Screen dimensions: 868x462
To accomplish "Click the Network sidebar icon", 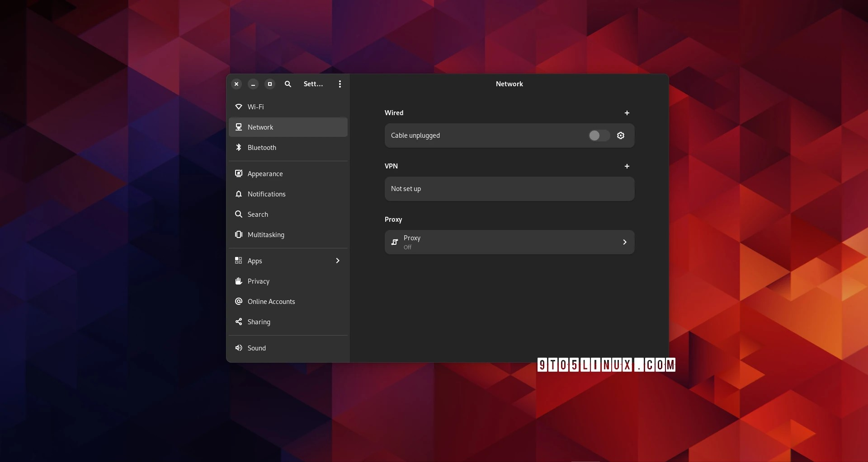I will pos(238,127).
